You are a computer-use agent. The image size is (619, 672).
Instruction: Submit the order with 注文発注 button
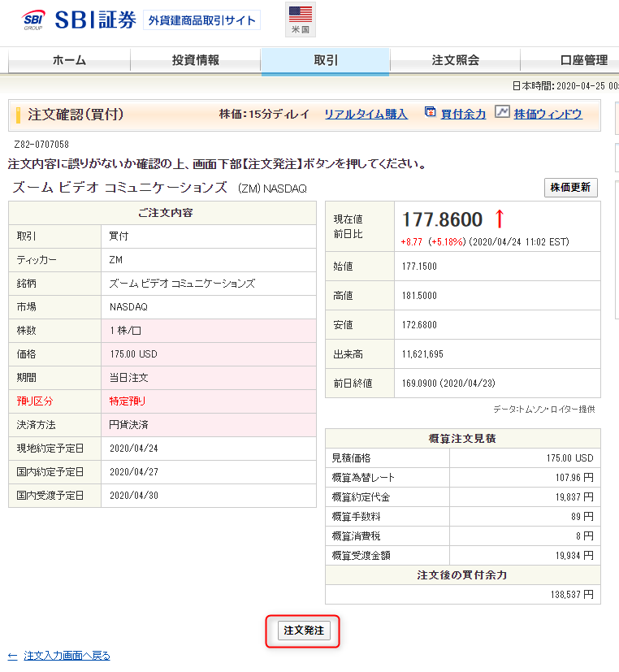(304, 631)
